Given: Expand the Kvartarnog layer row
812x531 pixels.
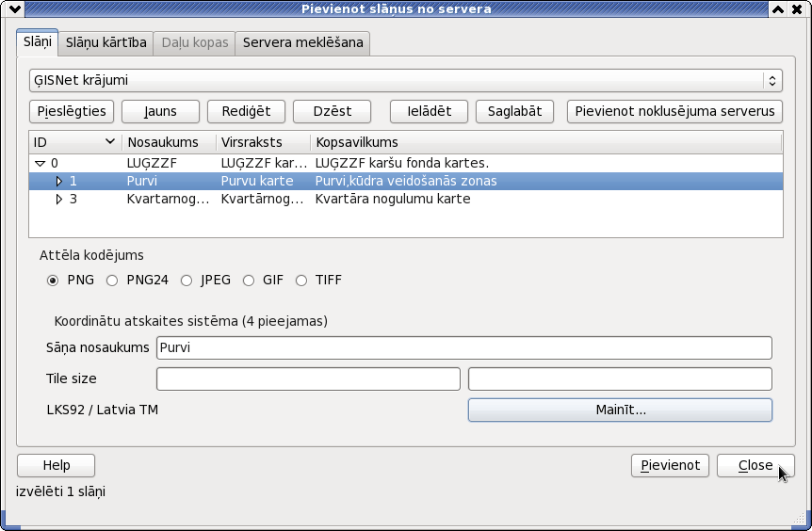Looking at the screenshot, I should click(x=59, y=200).
